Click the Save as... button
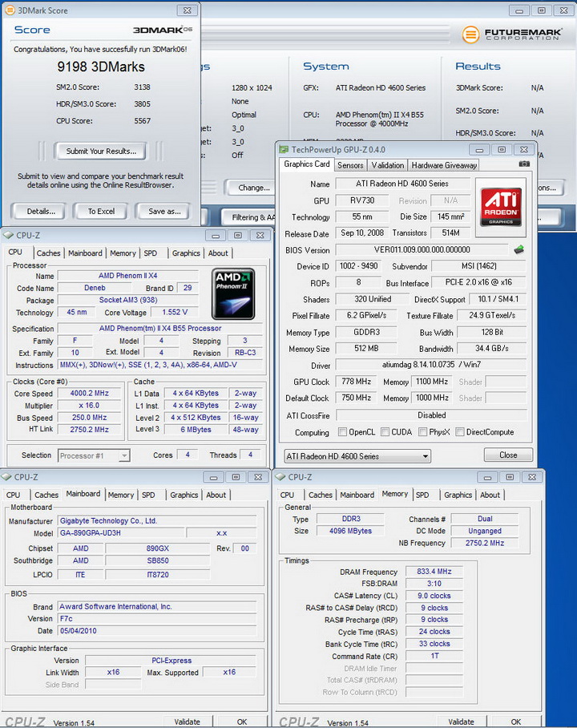This screenshot has width=577, height=728. pyautogui.click(x=164, y=211)
